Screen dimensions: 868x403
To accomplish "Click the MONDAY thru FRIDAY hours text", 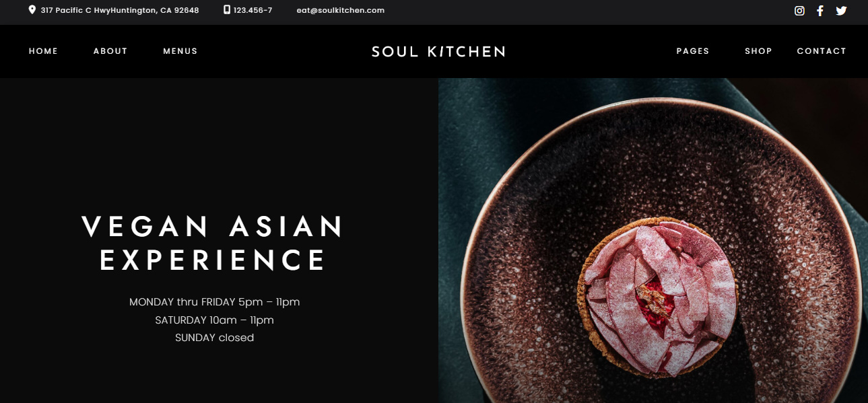I will [x=215, y=302].
